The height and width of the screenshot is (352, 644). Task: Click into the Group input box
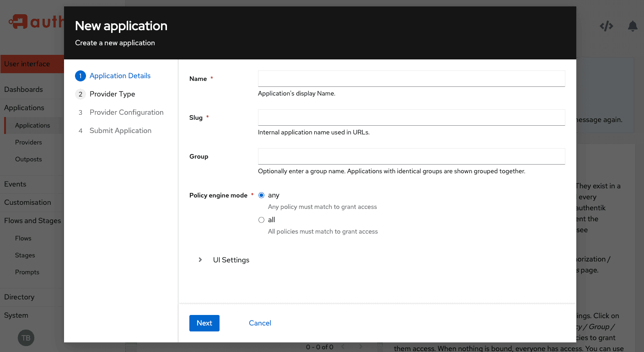411,156
